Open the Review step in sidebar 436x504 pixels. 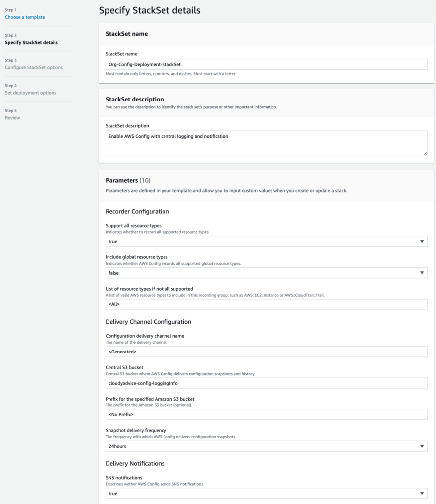pyautogui.click(x=12, y=118)
